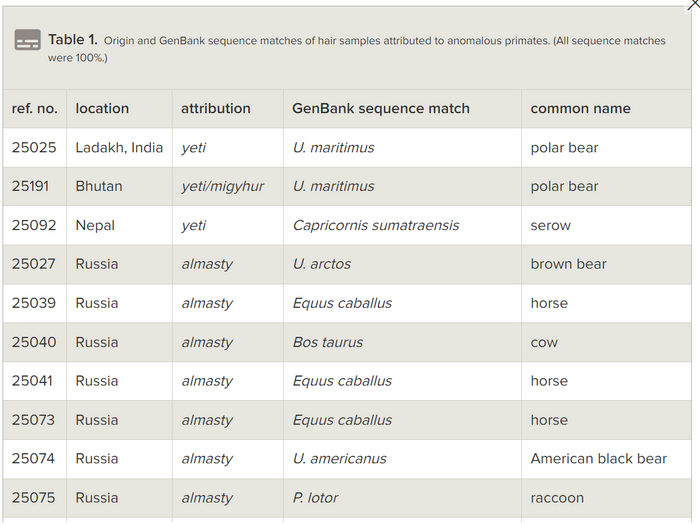Select the 'yeti/migyhur' attribution cell

[x=223, y=186]
